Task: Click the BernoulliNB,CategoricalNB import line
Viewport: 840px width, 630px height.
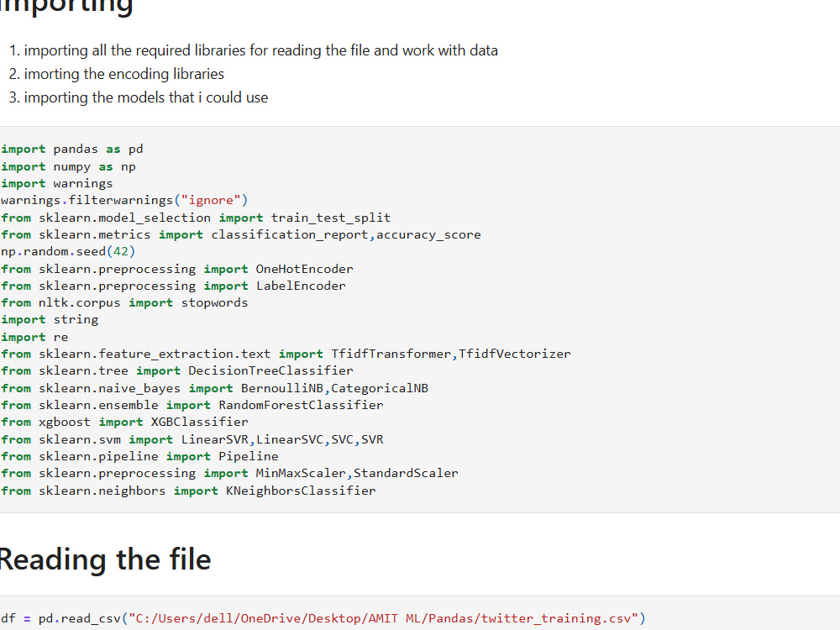Action: [x=214, y=388]
